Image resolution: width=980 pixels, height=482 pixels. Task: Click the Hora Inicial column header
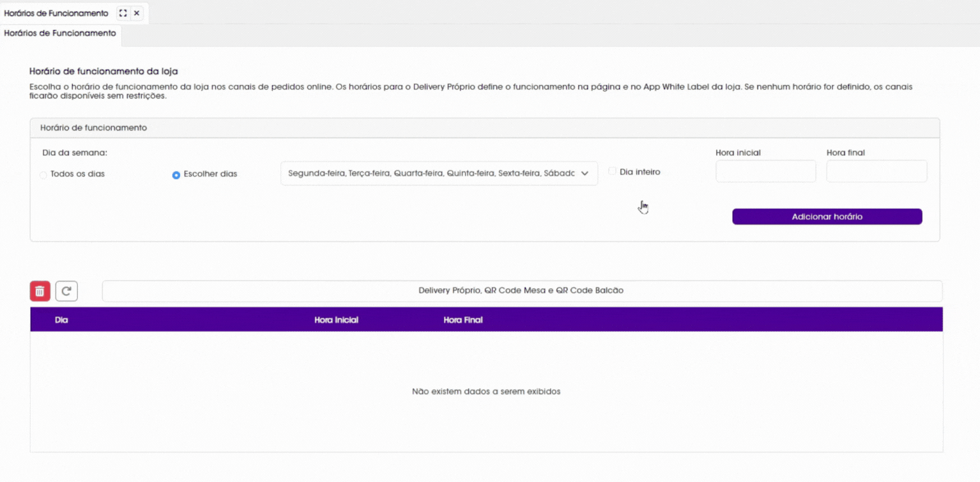click(x=336, y=320)
